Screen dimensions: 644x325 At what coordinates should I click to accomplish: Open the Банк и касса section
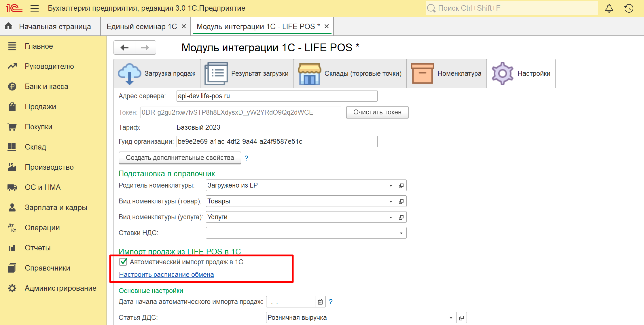pos(53,86)
